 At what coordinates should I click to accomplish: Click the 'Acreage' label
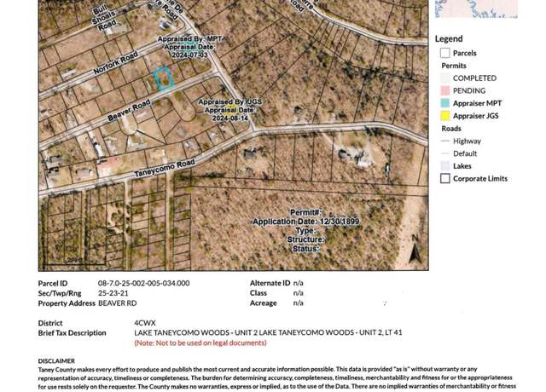[x=264, y=303]
